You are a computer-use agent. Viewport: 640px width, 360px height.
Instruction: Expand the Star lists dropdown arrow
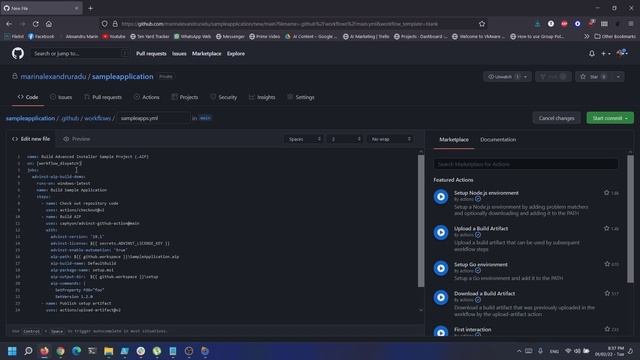[618, 77]
